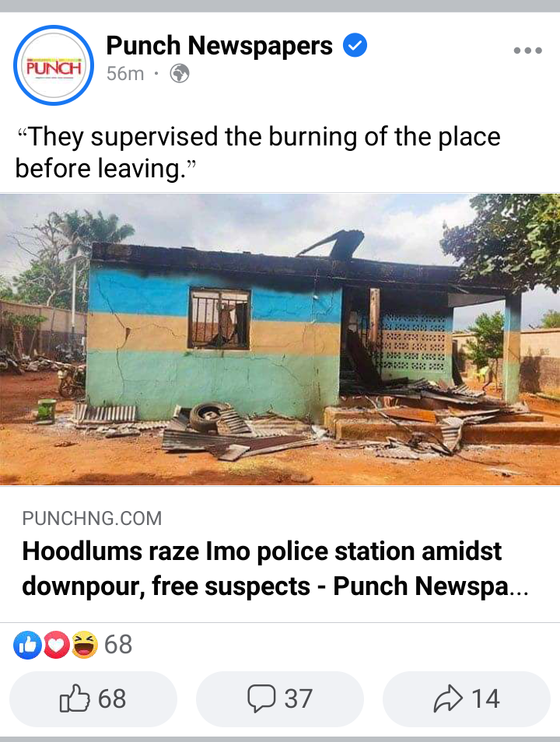Click the thumbs-up Like button
The image size is (560, 742).
(93, 698)
